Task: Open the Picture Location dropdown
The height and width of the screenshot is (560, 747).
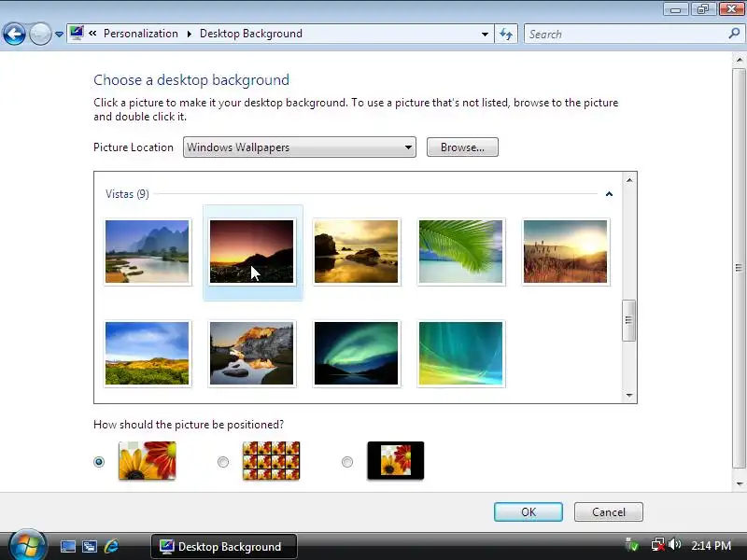Action: pyautogui.click(x=299, y=147)
